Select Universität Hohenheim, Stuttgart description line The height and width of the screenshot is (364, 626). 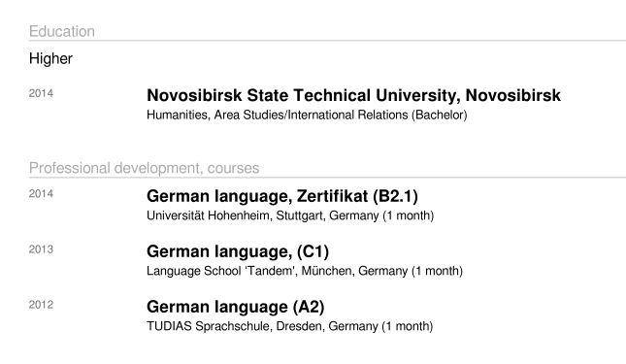click(x=290, y=215)
